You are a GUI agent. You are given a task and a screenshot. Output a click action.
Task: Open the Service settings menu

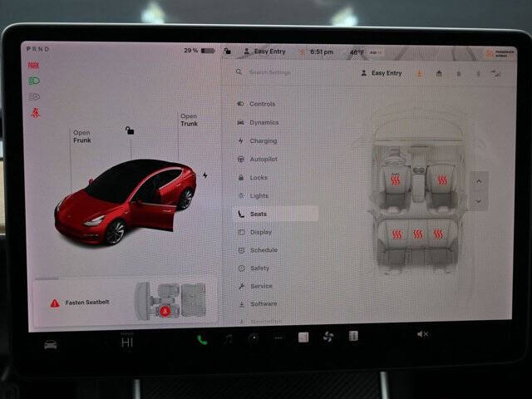click(x=255, y=286)
